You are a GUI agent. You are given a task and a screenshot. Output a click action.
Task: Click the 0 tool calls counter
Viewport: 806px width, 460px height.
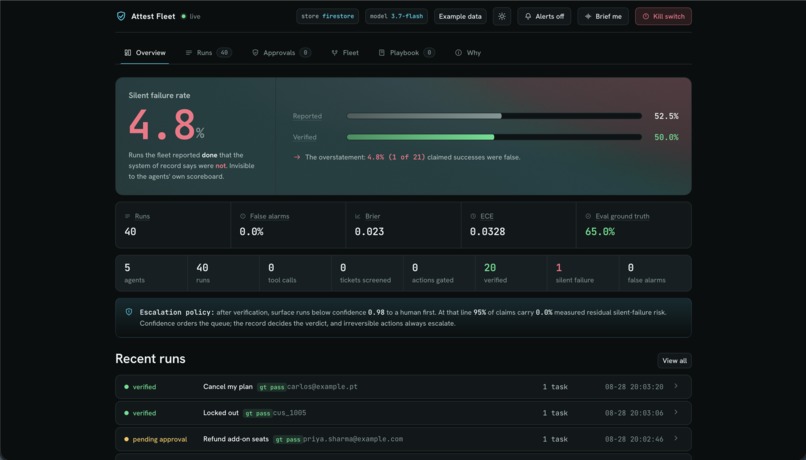(x=296, y=273)
